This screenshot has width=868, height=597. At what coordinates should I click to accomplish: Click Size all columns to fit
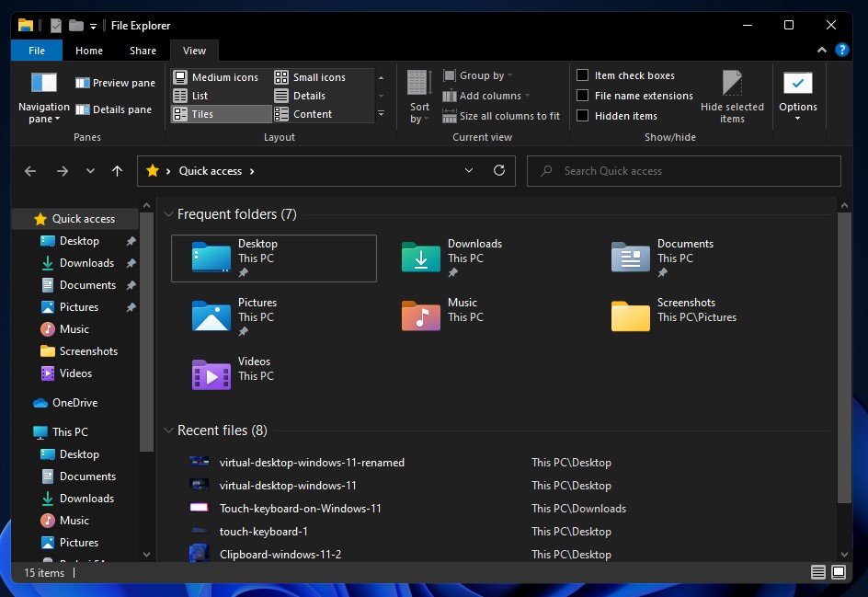point(501,116)
